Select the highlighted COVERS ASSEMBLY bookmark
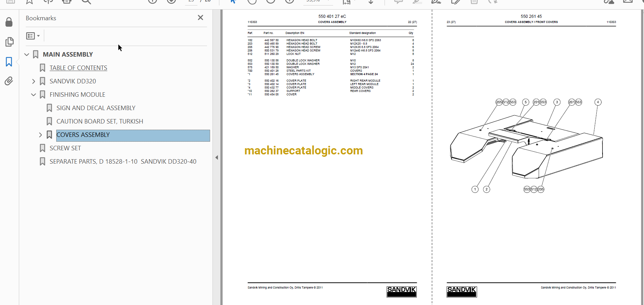The height and width of the screenshot is (305, 644). [x=133, y=135]
